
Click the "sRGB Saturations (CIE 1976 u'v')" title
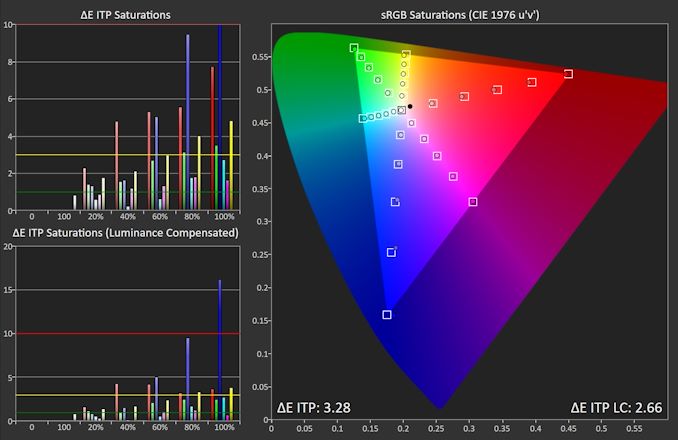460,15
